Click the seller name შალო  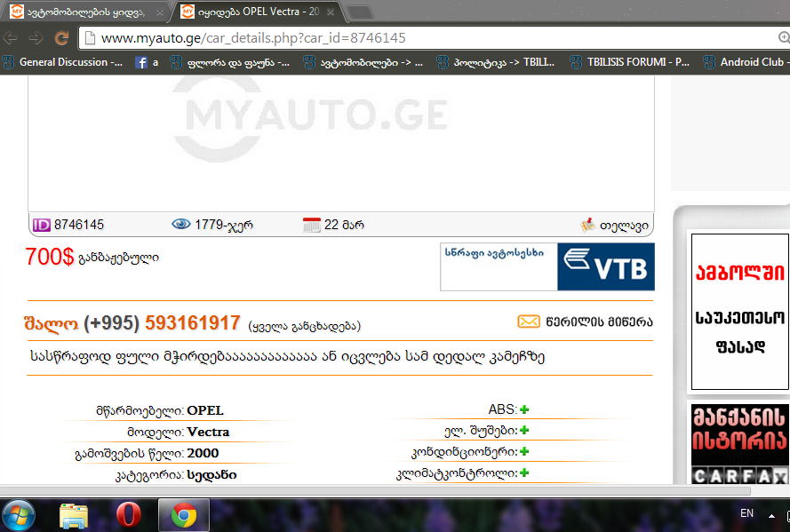[51, 323]
